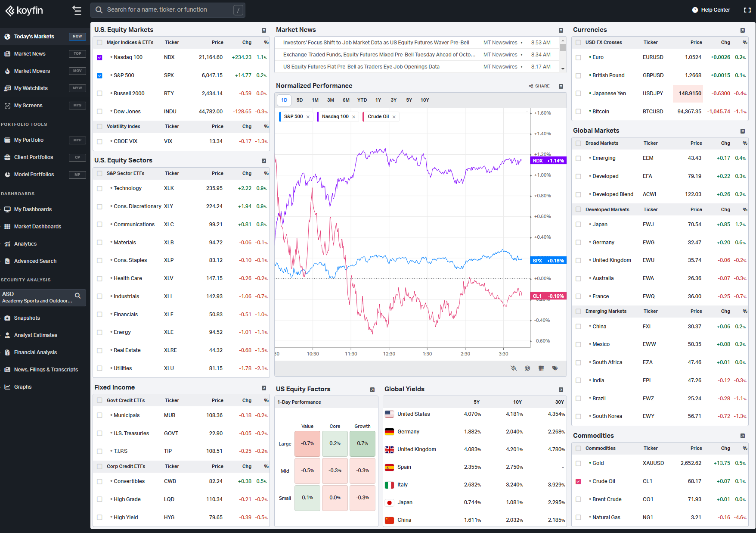
Task: Open the 8:17 AM Job Openings headline
Action: click(x=361, y=67)
